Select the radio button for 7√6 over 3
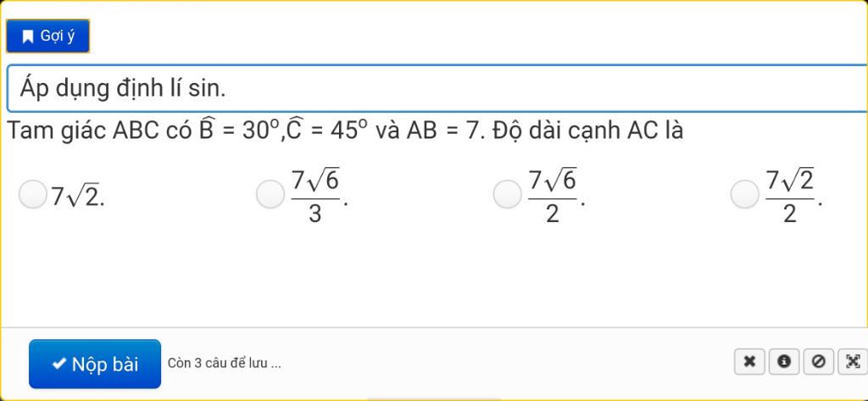 pos(270,194)
